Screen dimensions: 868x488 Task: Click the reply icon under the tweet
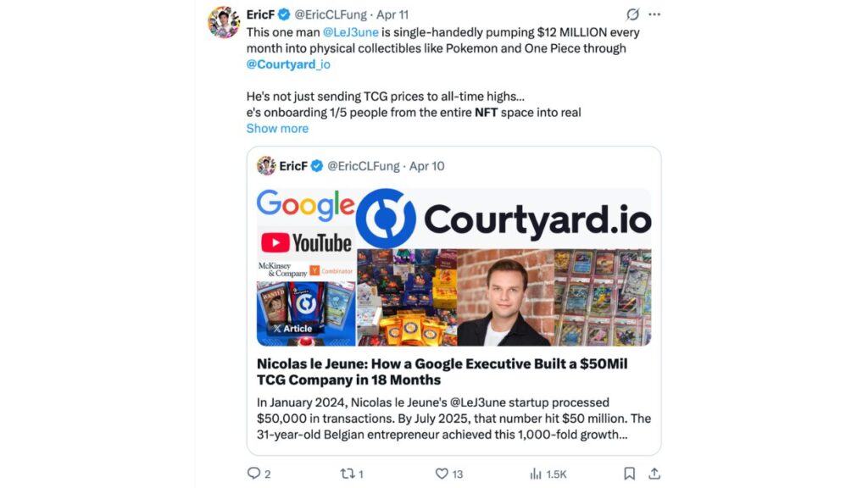click(x=253, y=474)
